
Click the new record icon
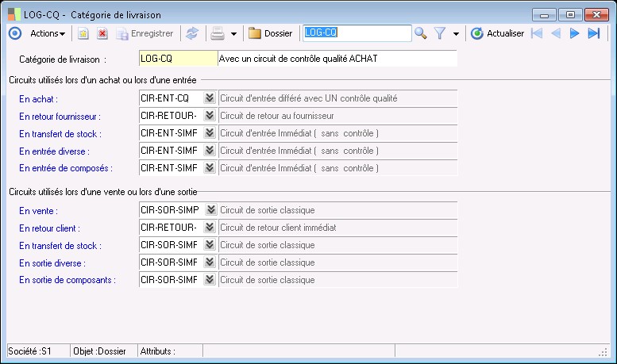83,33
